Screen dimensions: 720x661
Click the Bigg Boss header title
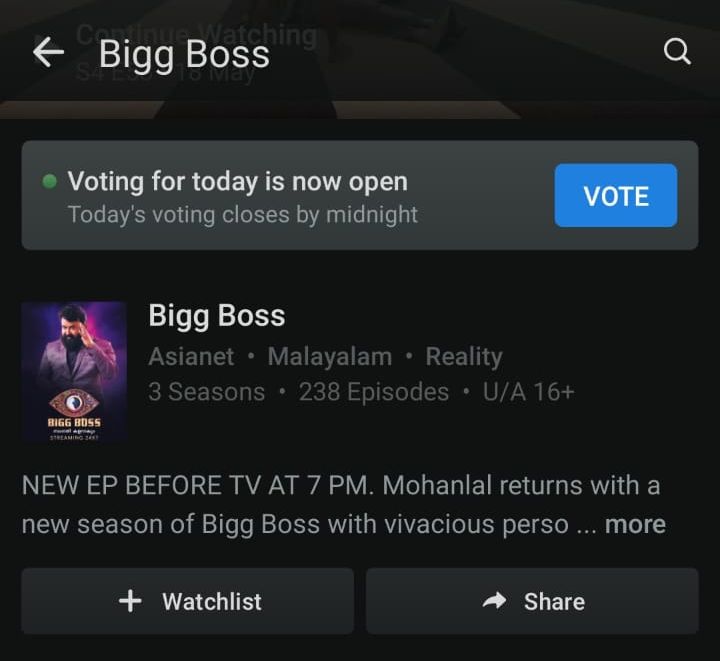[x=184, y=54]
